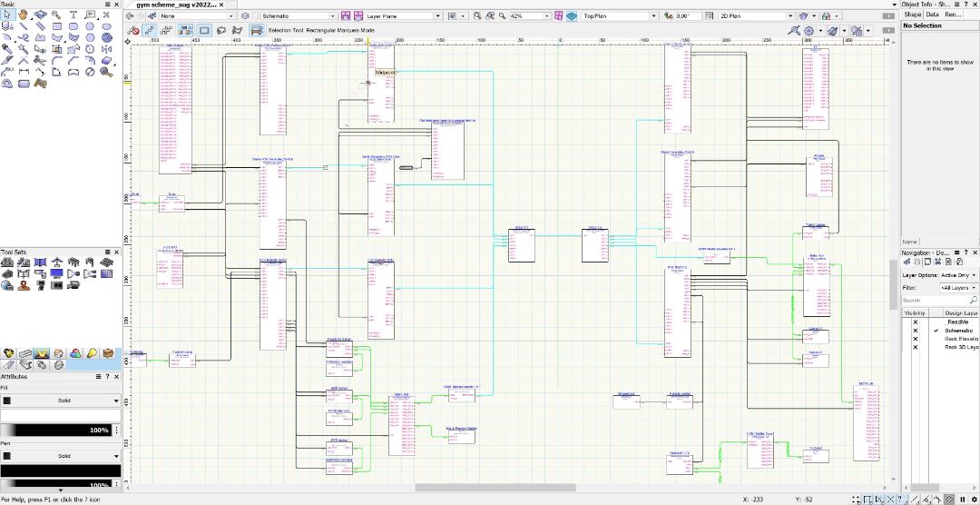Toggle visibility of the Schematic layer
The height and width of the screenshot is (505, 980).
coord(915,331)
